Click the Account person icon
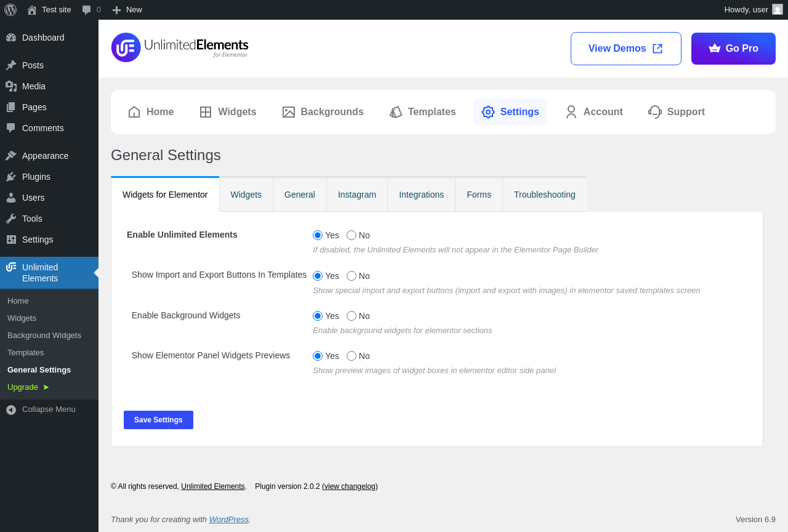 [x=571, y=112]
